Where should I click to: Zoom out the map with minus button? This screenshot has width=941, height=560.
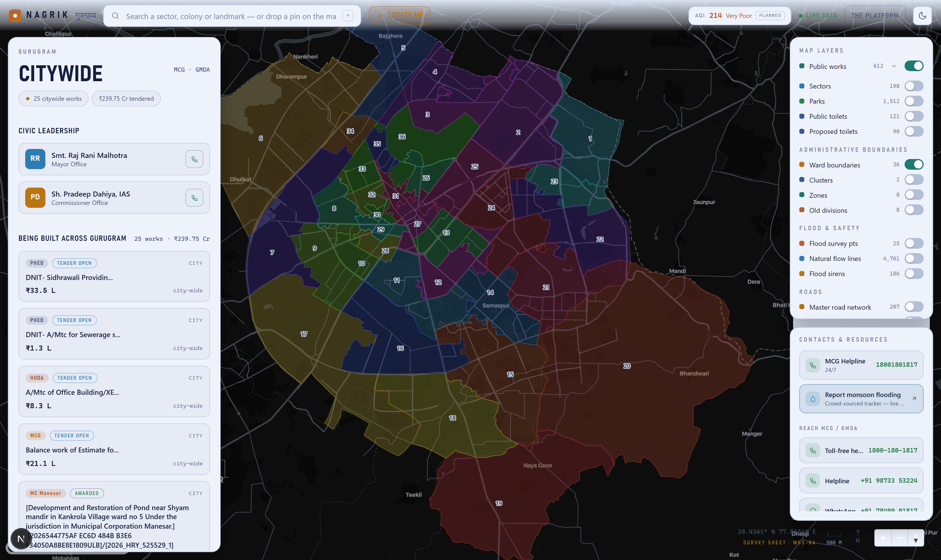pos(900,538)
